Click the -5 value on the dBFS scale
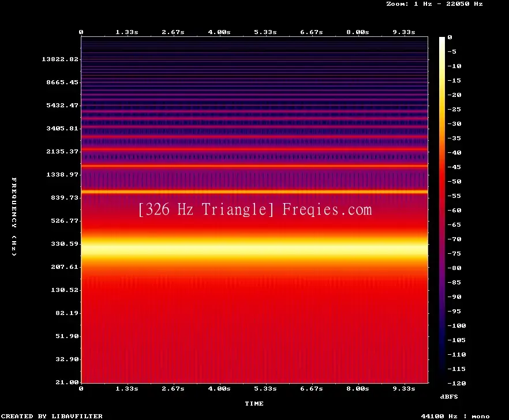Viewport: 509px width, 420px height. [452, 51]
